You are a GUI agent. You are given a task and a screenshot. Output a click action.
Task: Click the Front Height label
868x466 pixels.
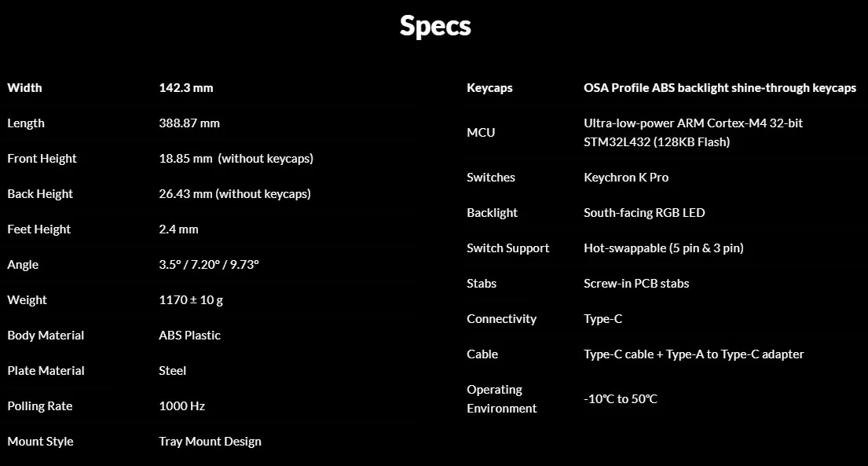click(42, 159)
